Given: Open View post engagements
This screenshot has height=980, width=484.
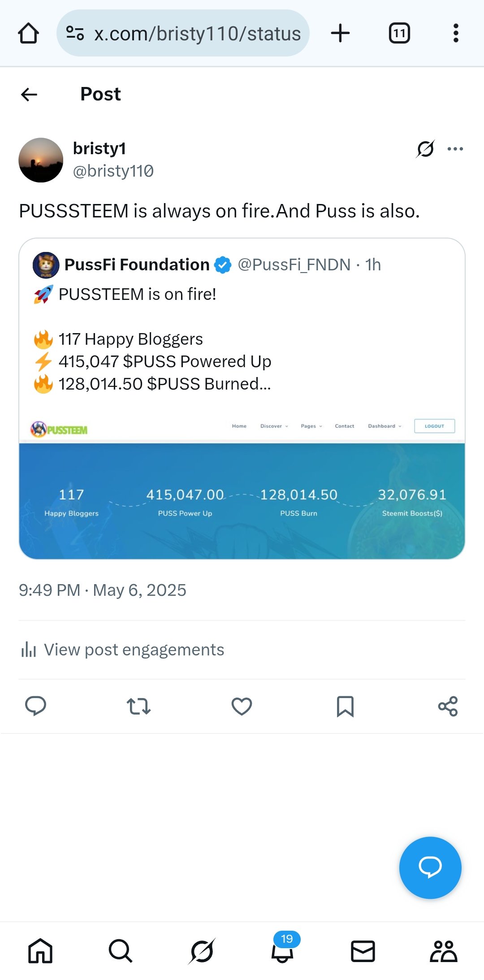Looking at the screenshot, I should 122,650.
